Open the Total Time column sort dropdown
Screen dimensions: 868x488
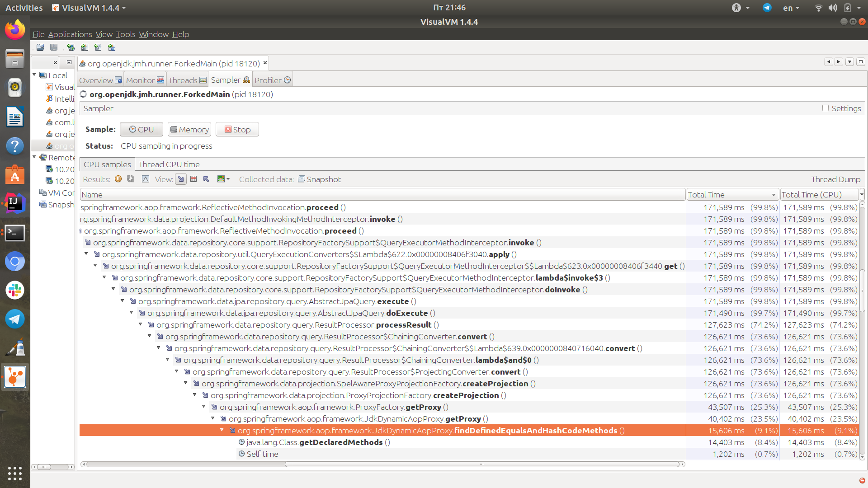(773, 195)
